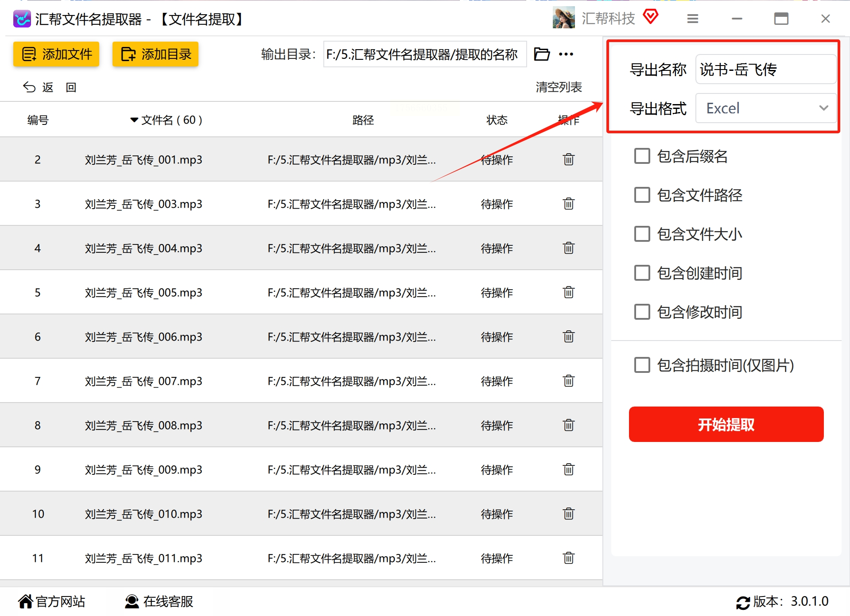This screenshot has width=850, height=616.
Task: Click the red VIP diamond icon
Action: pyautogui.click(x=650, y=17)
